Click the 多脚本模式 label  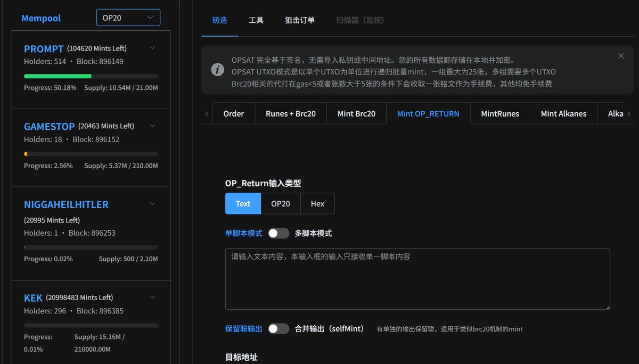[x=313, y=233]
